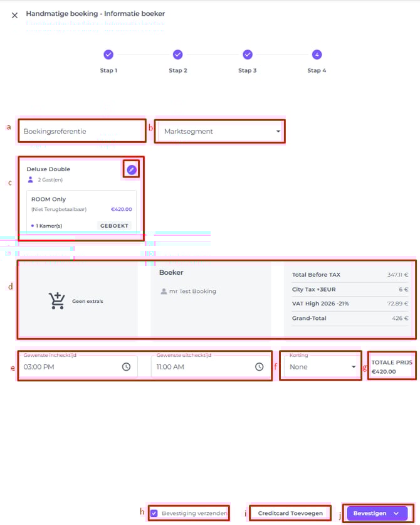Screen dimensions: 420x525
Task: Open the Bevestigen button arrow menu
Action: pyautogui.click(x=396, y=513)
